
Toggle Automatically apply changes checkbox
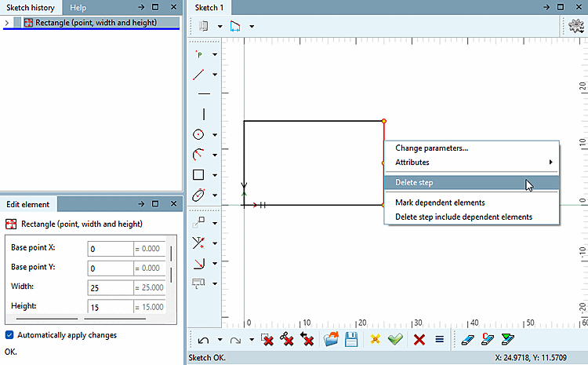9,334
